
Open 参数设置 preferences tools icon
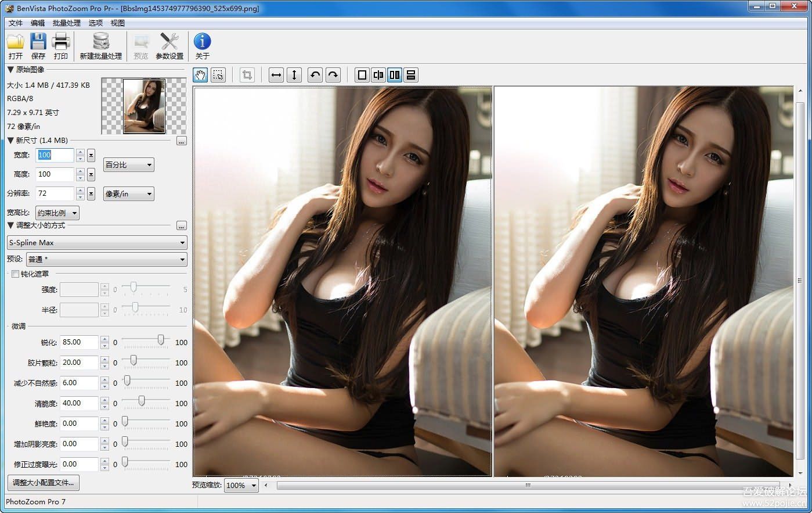point(169,46)
